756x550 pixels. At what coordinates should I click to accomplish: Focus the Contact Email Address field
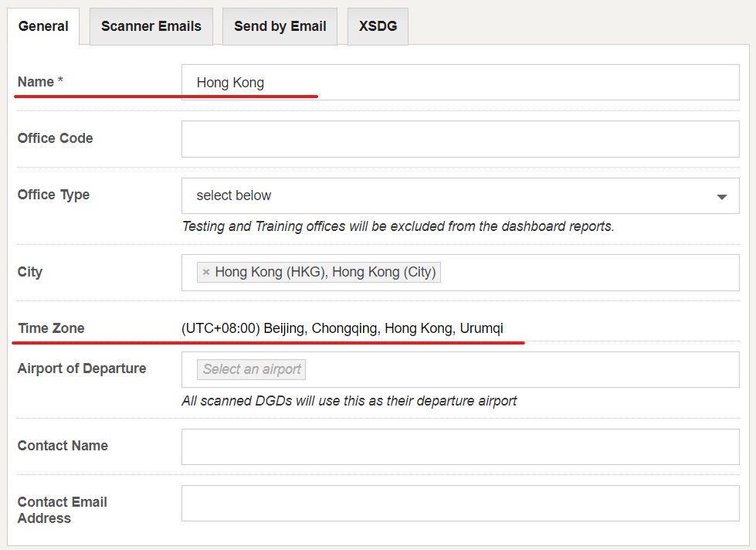(x=460, y=503)
